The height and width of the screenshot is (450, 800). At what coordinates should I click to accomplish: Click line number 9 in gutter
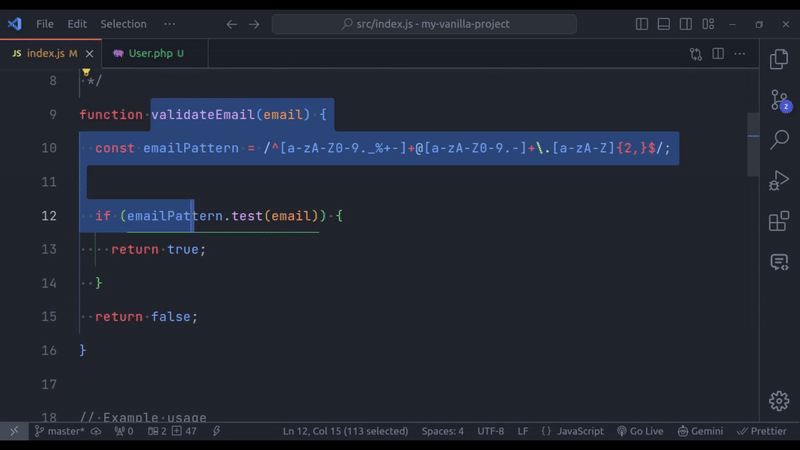[x=53, y=114]
